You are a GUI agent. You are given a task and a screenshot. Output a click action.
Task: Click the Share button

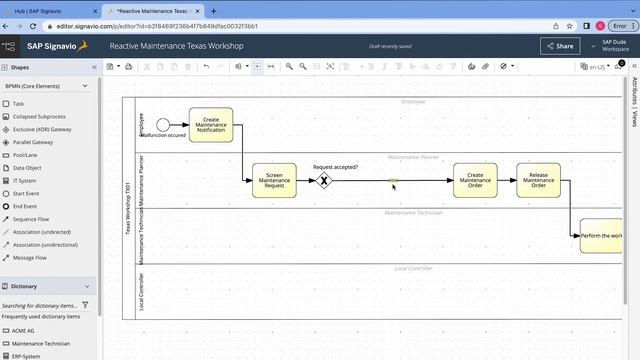[560, 46]
